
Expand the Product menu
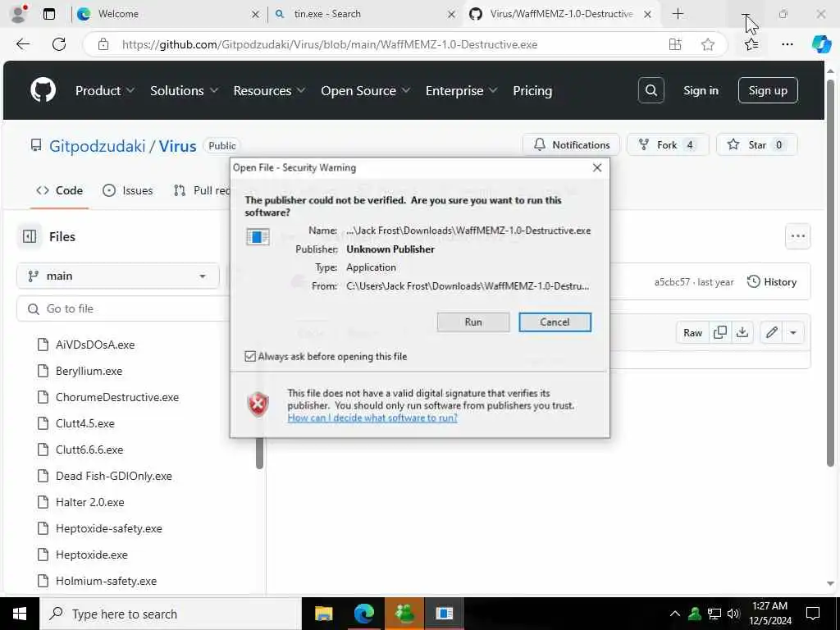coord(104,90)
